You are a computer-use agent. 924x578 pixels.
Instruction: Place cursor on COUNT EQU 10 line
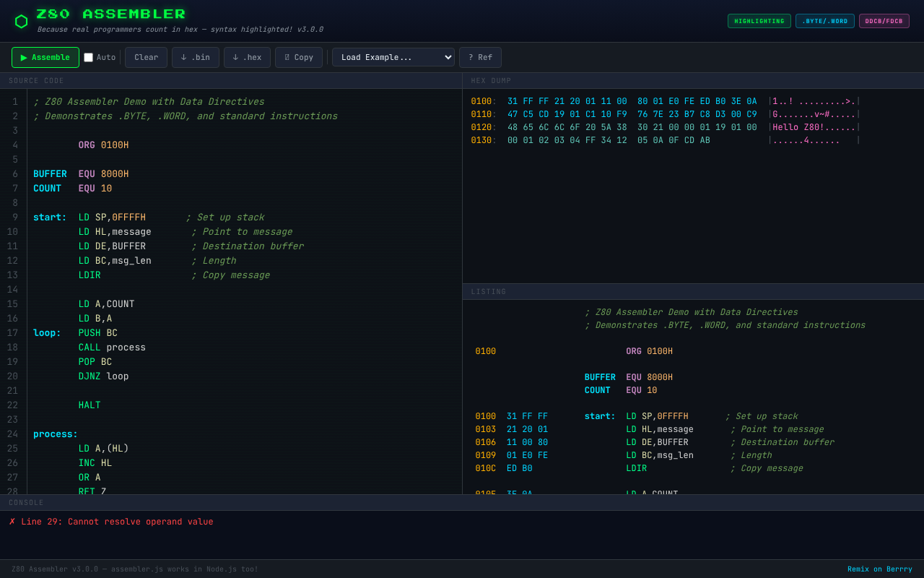click(x=72, y=189)
